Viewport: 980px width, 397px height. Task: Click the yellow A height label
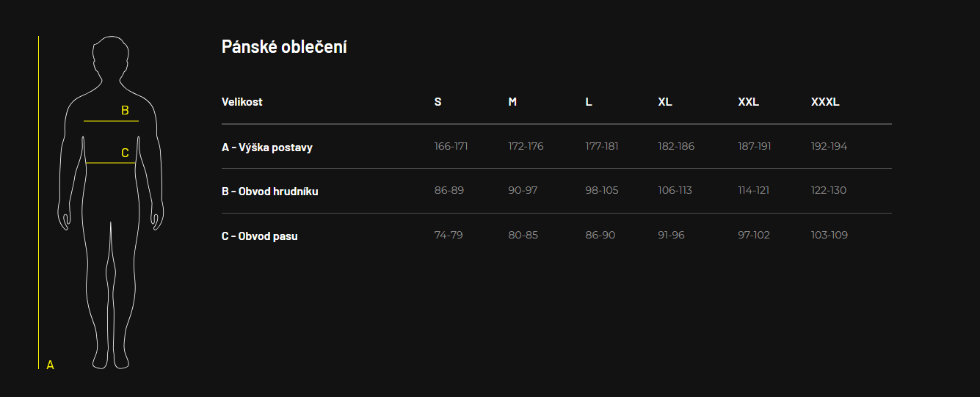click(x=50, y=365)
